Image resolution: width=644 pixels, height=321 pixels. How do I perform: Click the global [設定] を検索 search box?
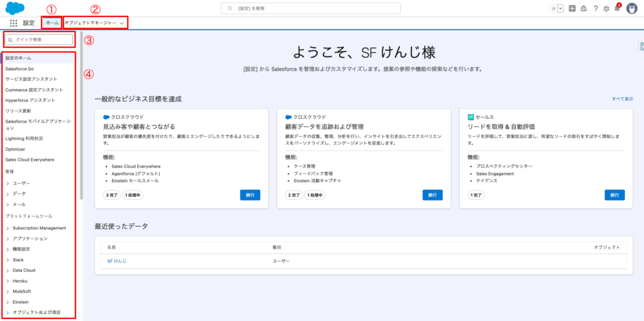(310, 8)
